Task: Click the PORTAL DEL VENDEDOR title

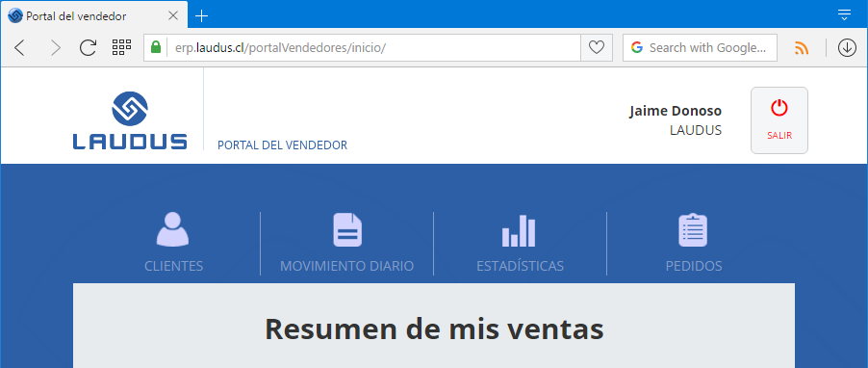Action: coord(282,145)
